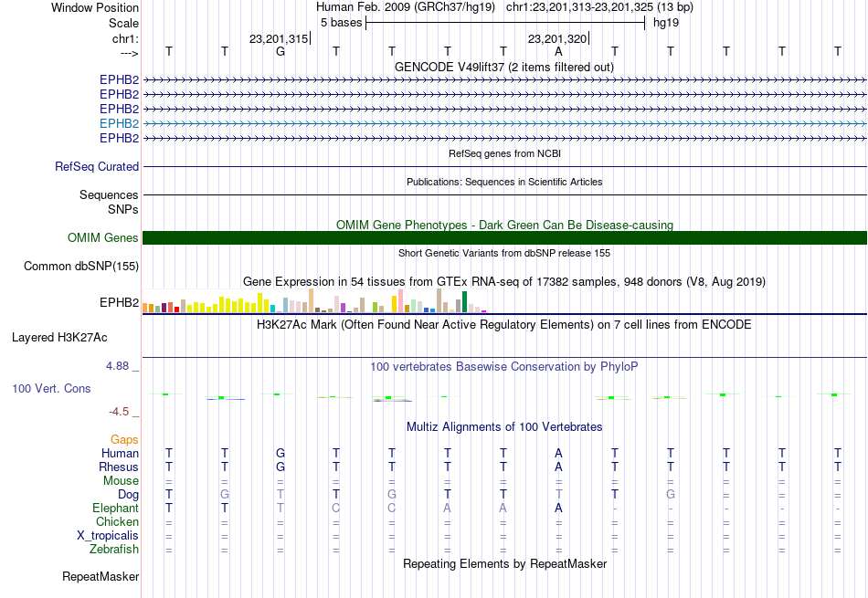Click the EPHB2 label beside the GTEx bar chart
868x598 pixels.
[119, 302]
